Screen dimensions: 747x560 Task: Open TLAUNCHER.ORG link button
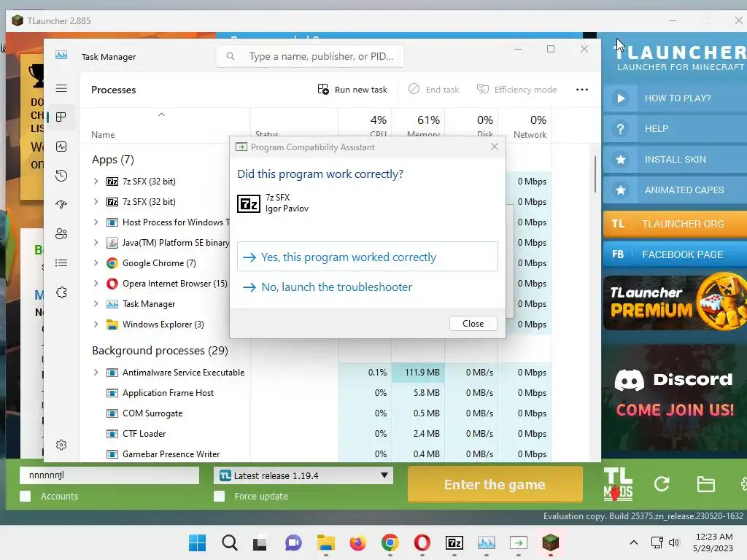click(675, 224)
